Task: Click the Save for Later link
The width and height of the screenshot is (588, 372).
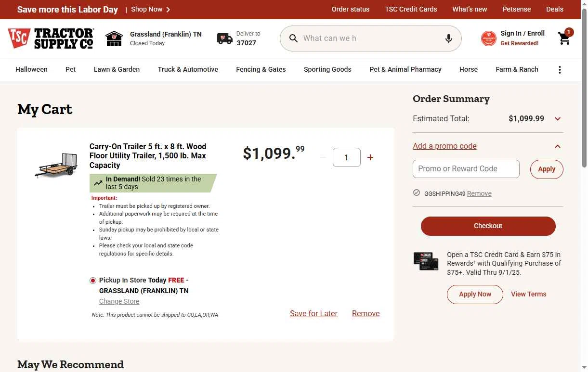Action: 314,313
